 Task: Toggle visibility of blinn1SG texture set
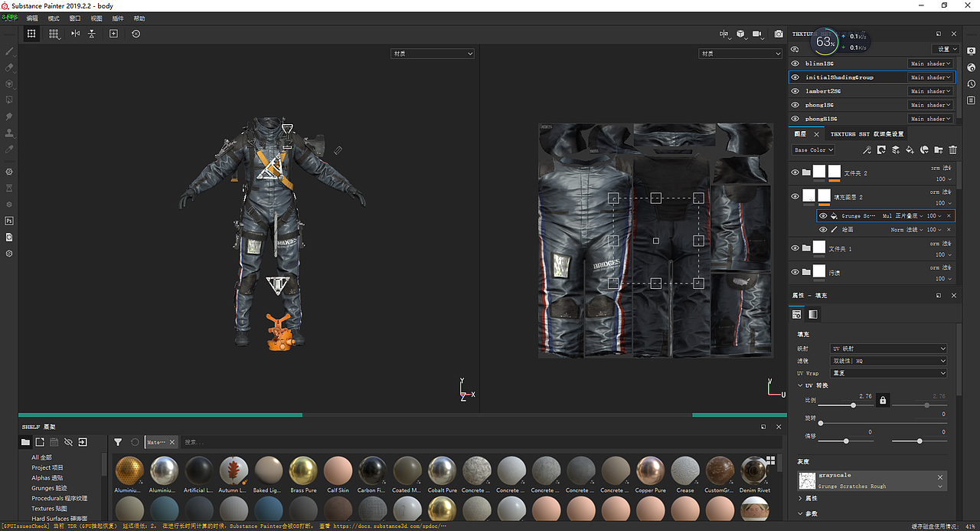pos(795,64)
